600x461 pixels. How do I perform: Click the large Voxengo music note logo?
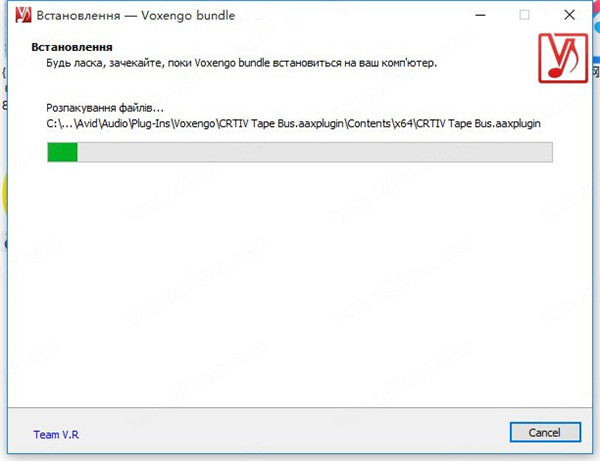[563, 58]
